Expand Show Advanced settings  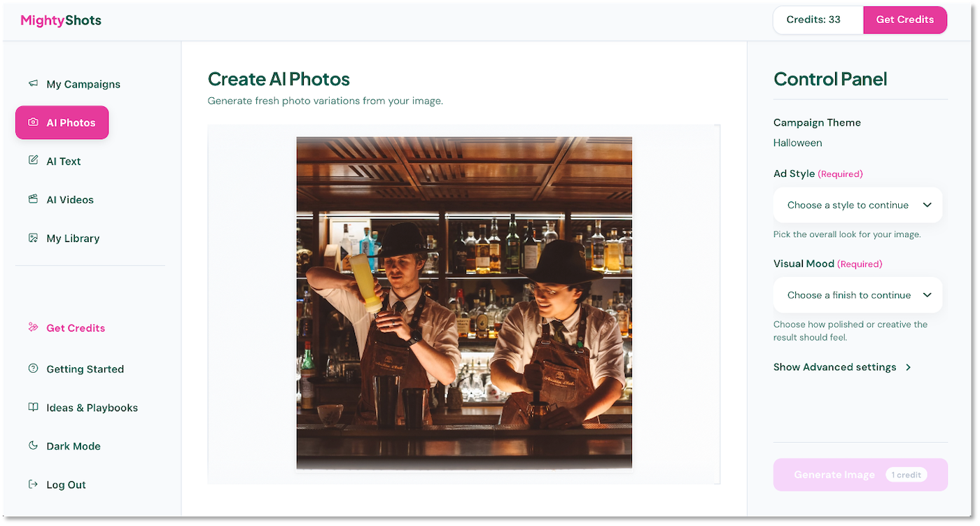842,367
